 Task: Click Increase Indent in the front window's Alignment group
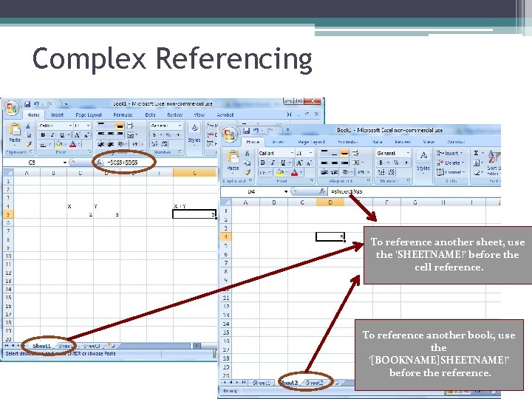point(335,172)
